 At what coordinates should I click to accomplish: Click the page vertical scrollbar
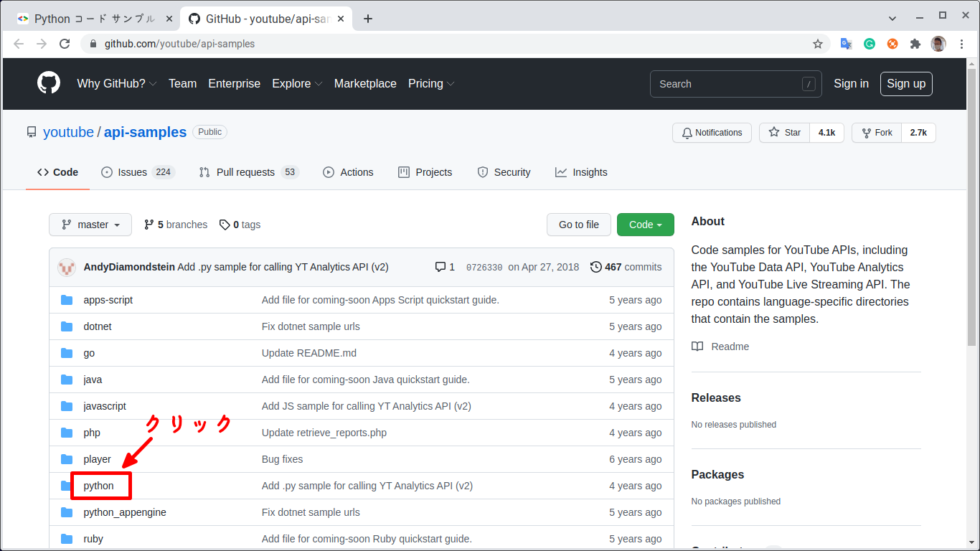click(971, 215)
